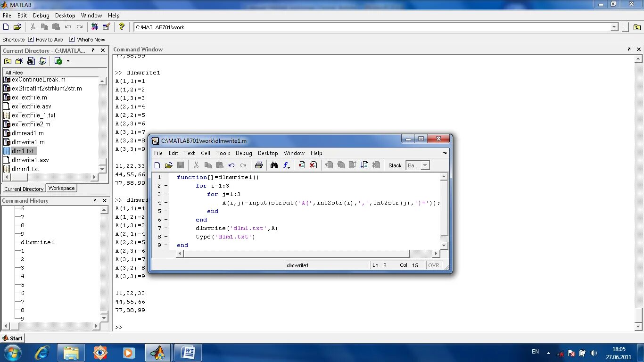Toggle the OVR overwrite indicator in editor status bar
The width and height of the screenshot is (644, 362).
point(434,265)
